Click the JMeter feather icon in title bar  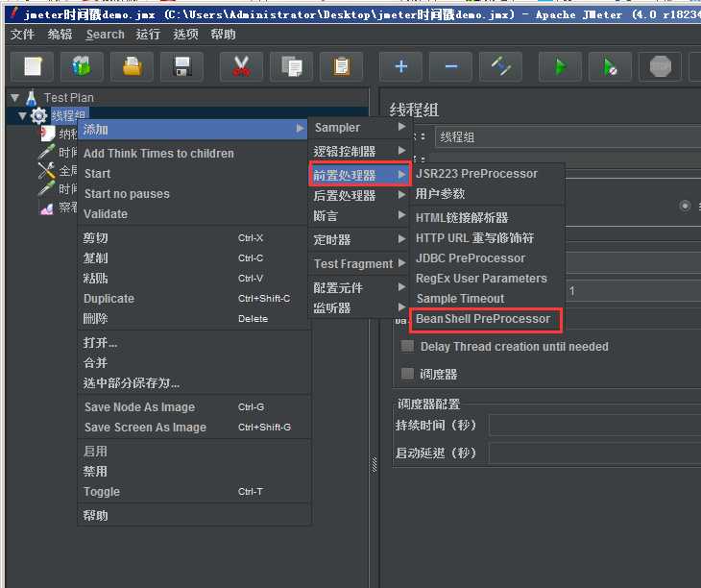(x=13, y=13)
